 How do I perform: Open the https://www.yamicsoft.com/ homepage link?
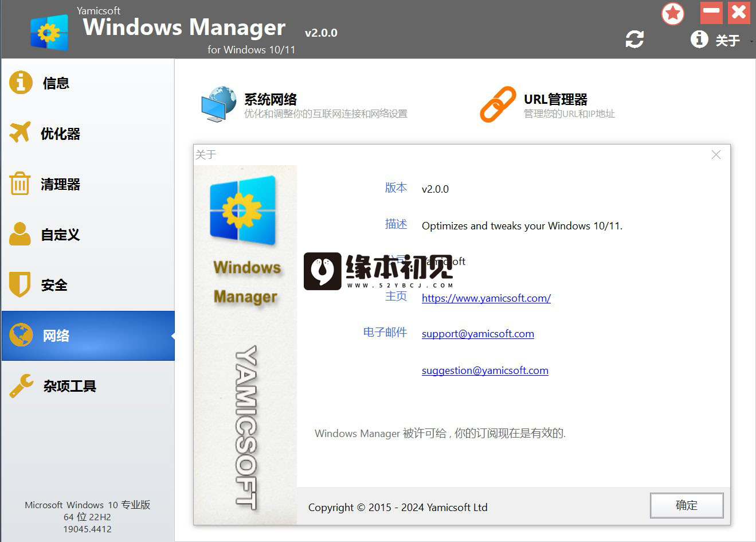[x=486, y=298]
